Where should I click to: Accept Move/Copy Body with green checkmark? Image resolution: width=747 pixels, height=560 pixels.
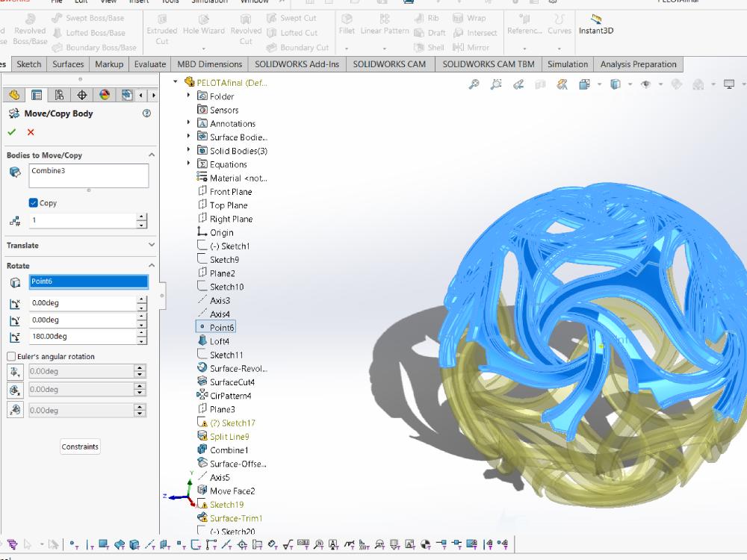click(12, 132)
